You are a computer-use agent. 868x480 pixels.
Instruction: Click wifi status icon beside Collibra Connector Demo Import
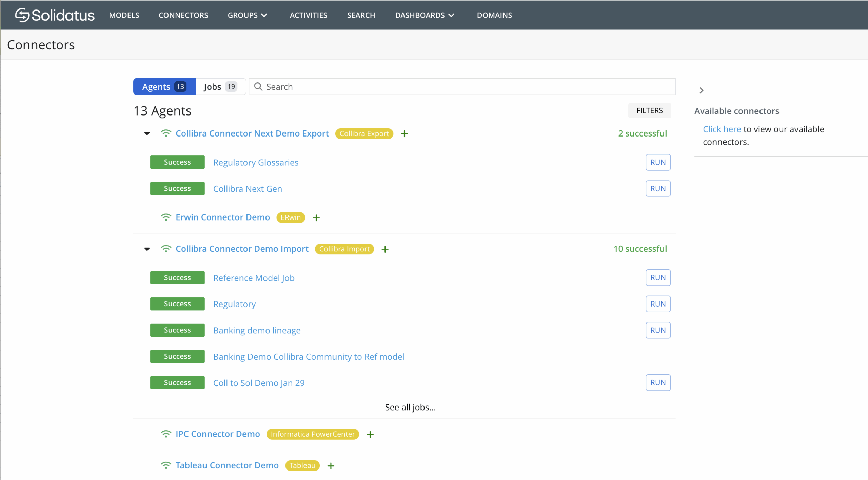click(166, 249)
